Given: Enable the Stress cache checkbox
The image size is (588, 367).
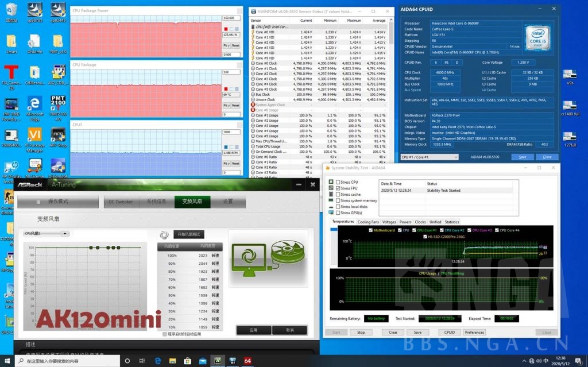Looking at the screenshot, I should point(338,194).
